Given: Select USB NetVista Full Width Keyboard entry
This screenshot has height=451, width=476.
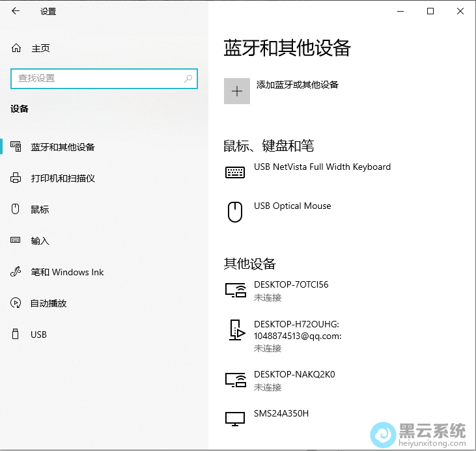Looking at the screenshot, I should coord(322,167).
